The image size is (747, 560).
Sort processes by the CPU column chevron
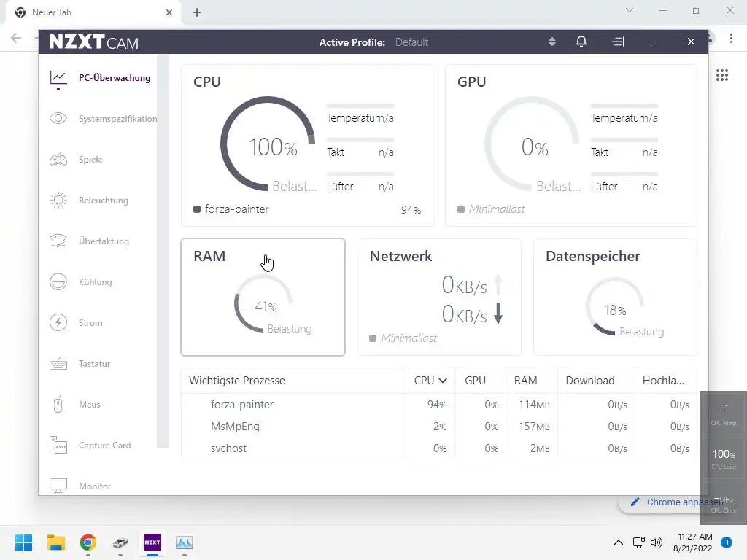[443, 381]
